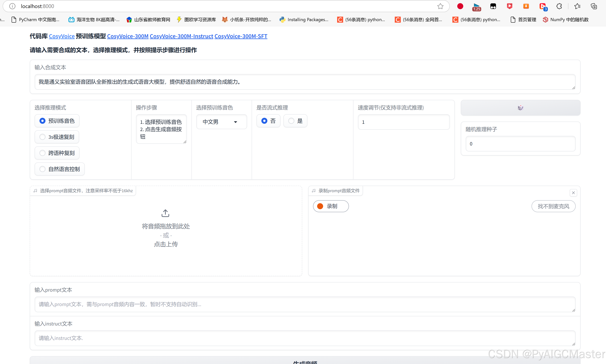Click the dice random seed button
The height and width of the screenshot is (364, 606).
point(520,108)
